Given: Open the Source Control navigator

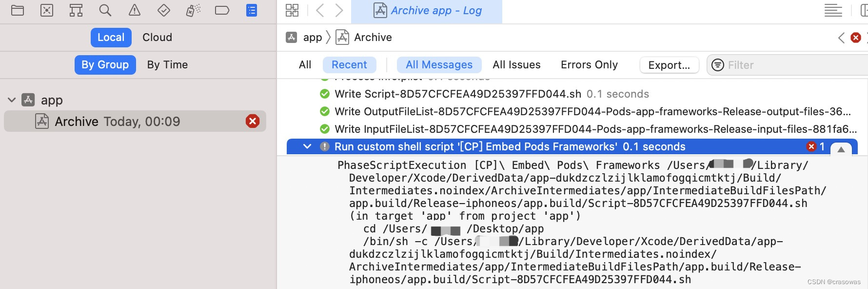Looking at the screenshot, I should [47, 10].
